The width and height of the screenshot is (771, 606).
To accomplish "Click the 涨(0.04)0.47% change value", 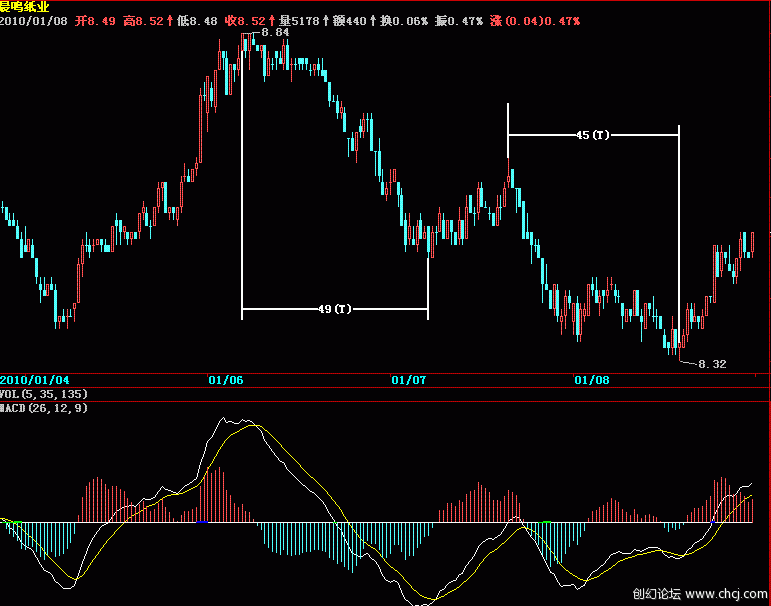I will coord(535,20).
